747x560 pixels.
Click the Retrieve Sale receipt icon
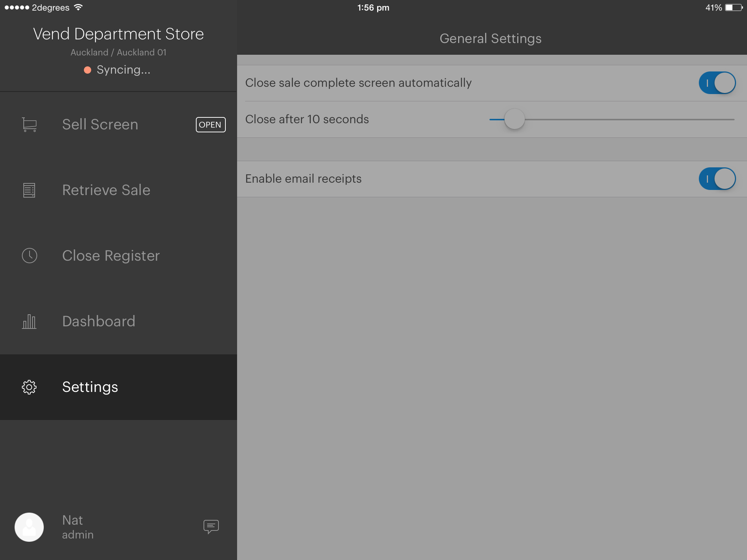click(x=29, y=190)
